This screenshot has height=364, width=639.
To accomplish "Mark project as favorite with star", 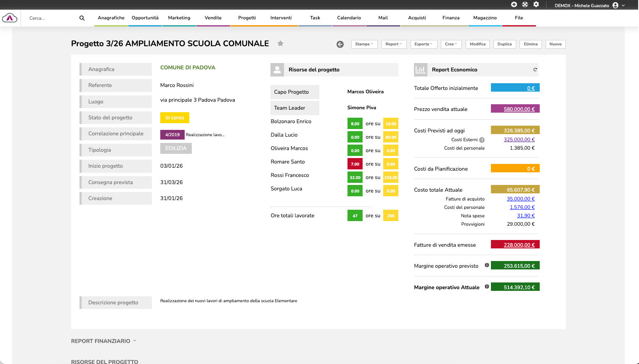I will click(x=281, y=43).
